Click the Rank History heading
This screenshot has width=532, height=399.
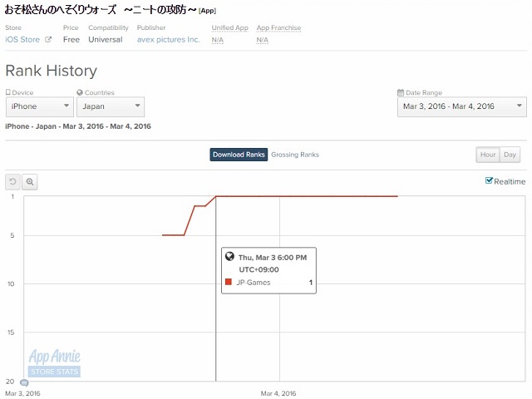coord(52,71)
